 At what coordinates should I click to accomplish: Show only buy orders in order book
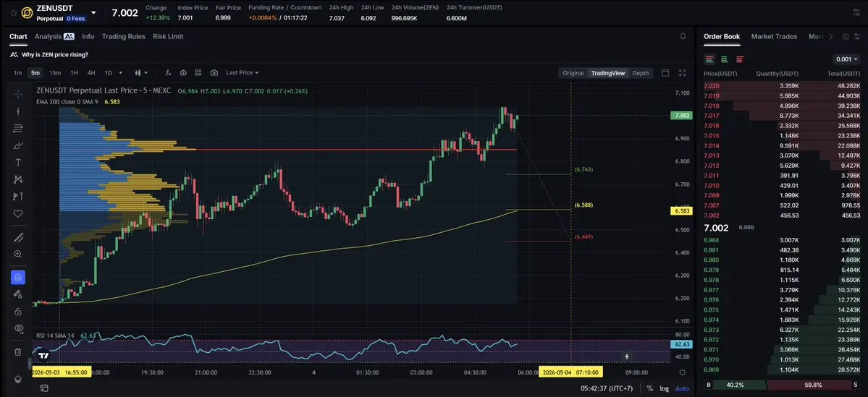pyautogui.click(x=724, y=59)
